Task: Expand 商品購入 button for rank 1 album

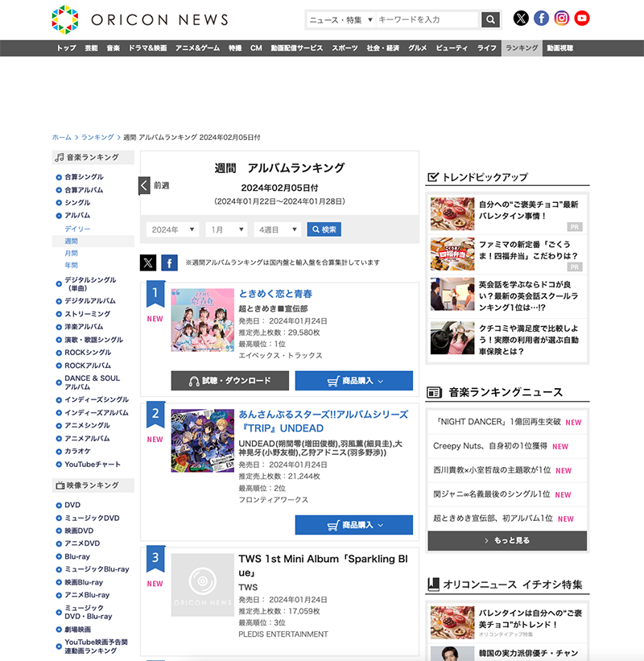Action: click(x=354, y=381)
